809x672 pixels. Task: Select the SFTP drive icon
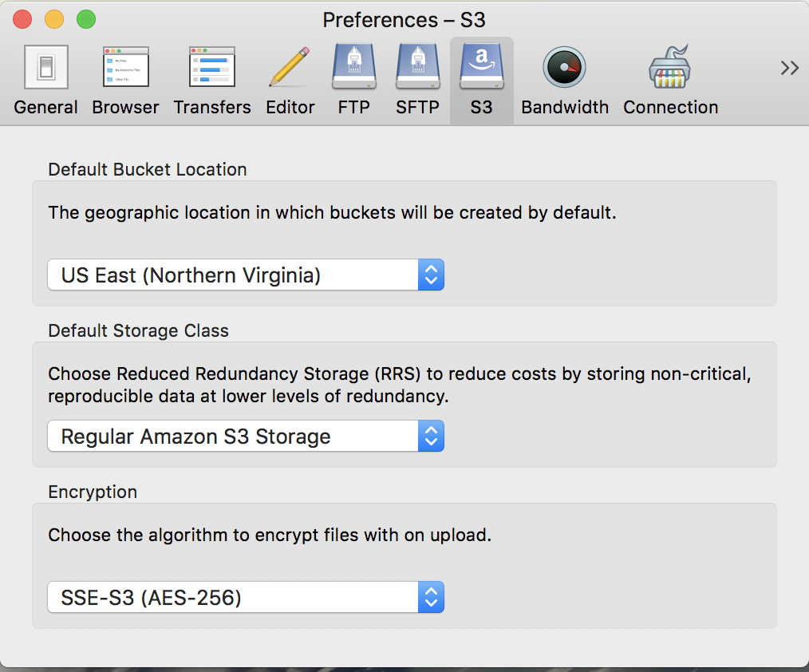[417, 67]
